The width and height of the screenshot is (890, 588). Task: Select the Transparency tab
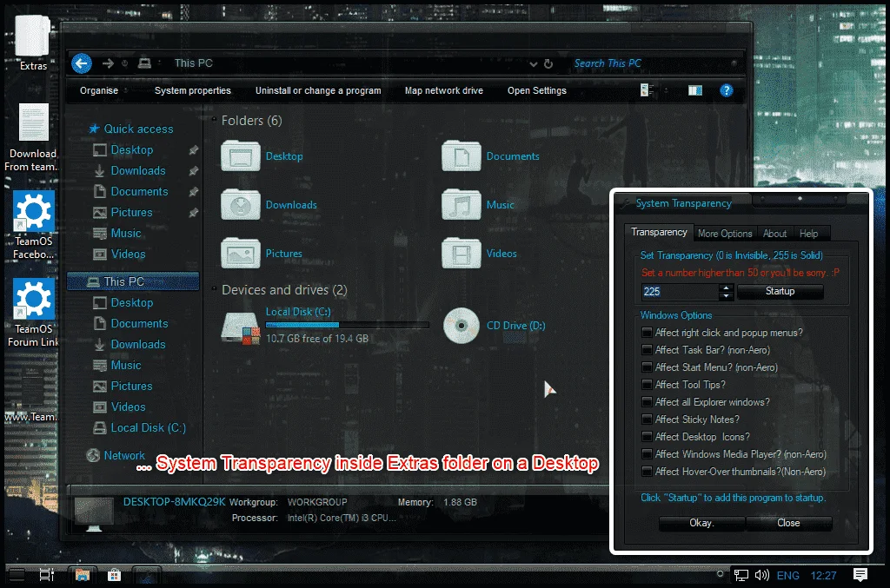coord(659,232)
